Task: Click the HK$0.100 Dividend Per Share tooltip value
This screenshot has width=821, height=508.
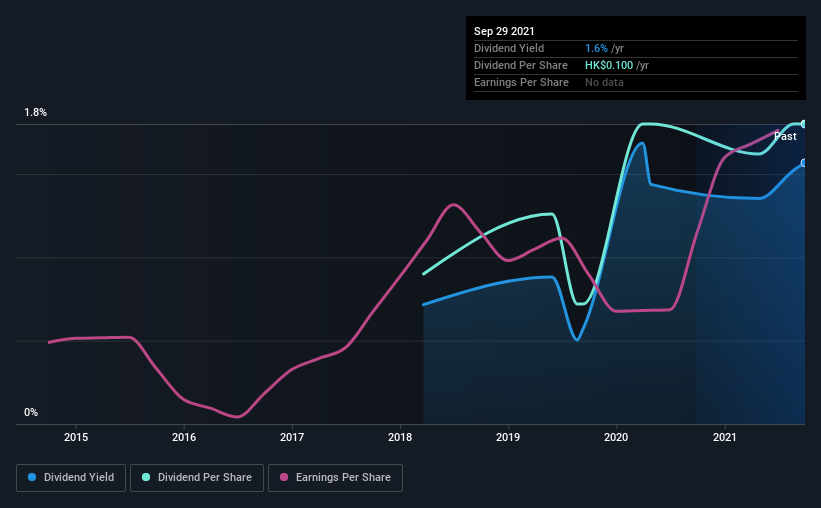Action: 609,65
